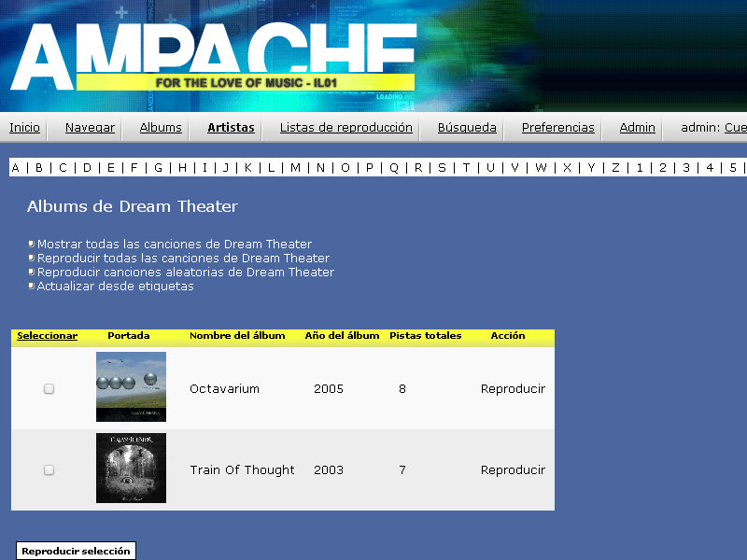Click Reproducir for the Octavarium album
The image size is (747, 560).
pos(513,388)
